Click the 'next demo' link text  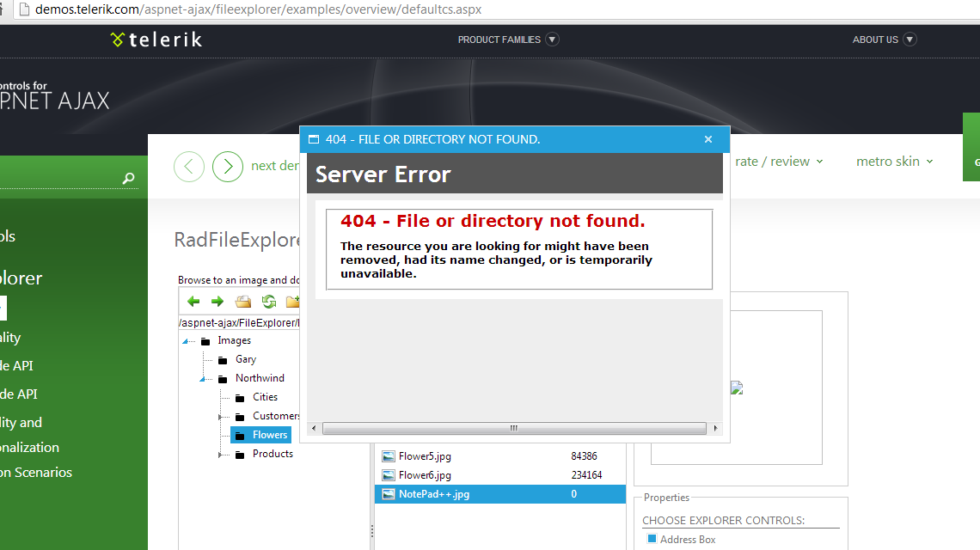275,166
